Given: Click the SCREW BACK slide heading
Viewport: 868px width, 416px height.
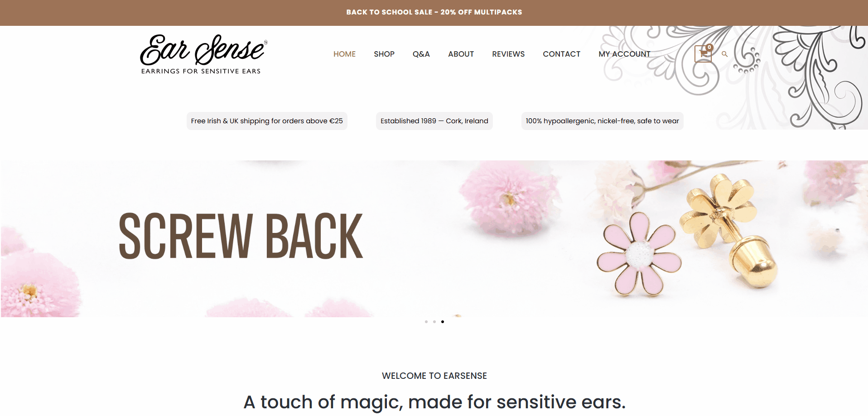Looking at the screenshot, I should click(x=241, y=236).
